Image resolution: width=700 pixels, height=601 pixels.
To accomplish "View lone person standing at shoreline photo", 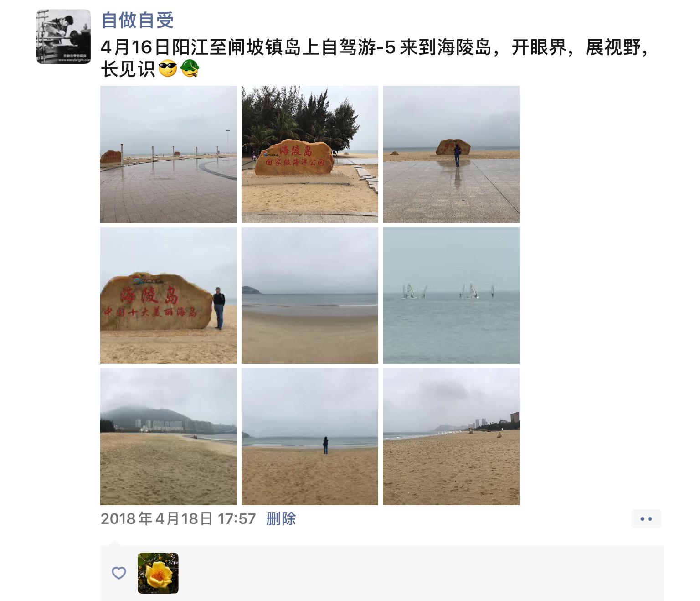I will click(310, 437).
